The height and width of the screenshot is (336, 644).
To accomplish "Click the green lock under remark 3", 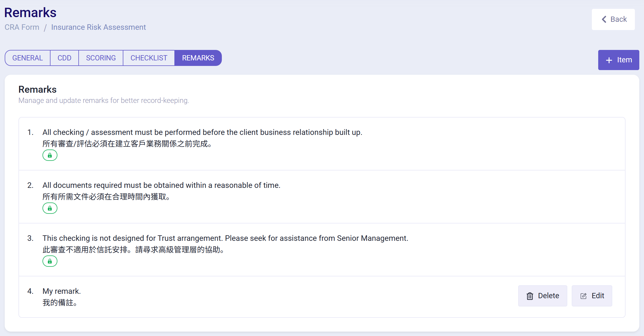I will [x=50, y=261].
